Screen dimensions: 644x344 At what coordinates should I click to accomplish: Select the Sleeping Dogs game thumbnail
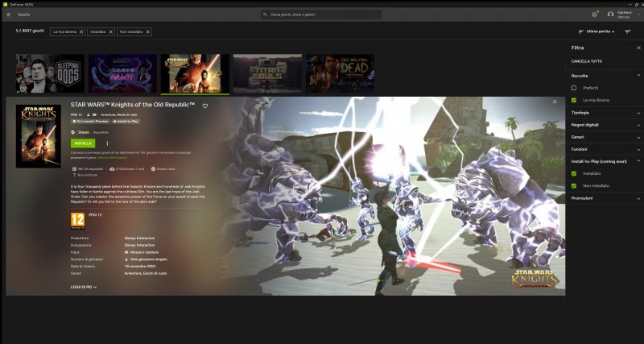pyautogui.click(x=50, y=74)
